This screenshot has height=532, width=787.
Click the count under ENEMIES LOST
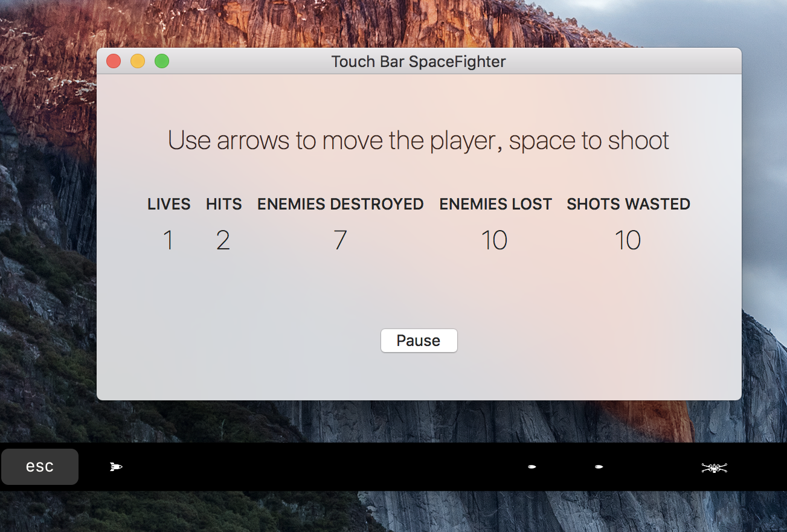pos(494,241)
